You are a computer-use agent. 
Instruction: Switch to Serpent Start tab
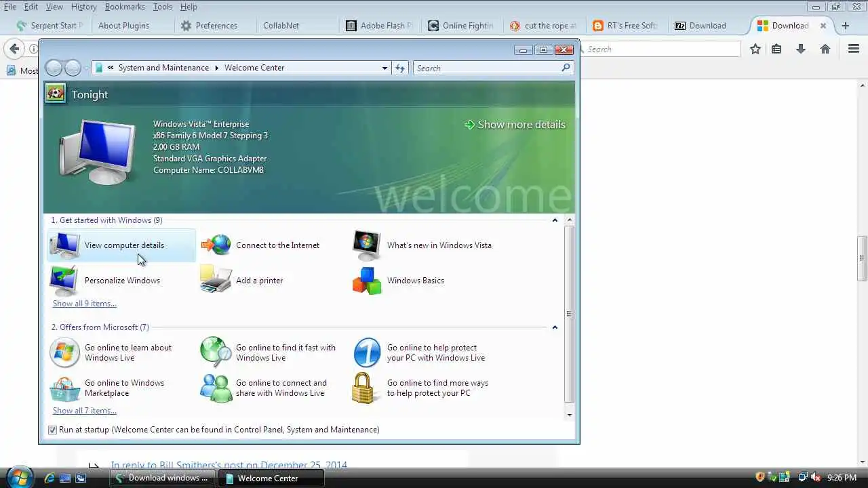pos(49,26)
